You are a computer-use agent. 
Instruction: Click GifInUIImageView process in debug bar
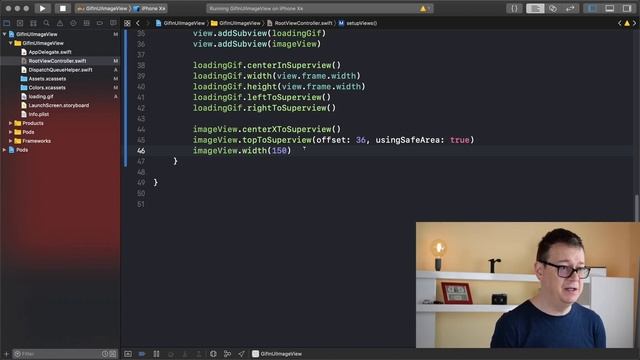click(277, 354)
